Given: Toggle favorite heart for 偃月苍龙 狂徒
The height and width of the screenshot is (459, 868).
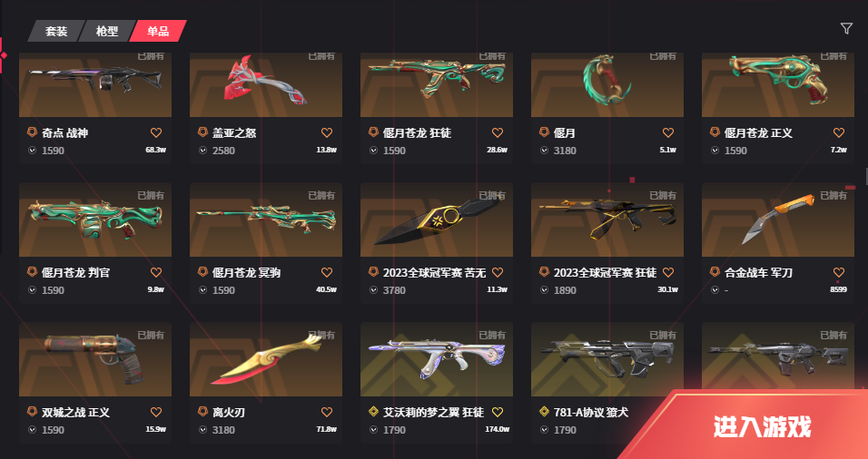Looking at the screenshot, I should (x=498, y=132).
